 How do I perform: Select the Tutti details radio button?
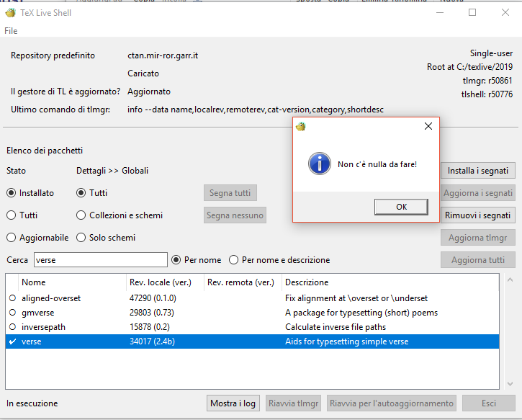(x=81, y=193)
